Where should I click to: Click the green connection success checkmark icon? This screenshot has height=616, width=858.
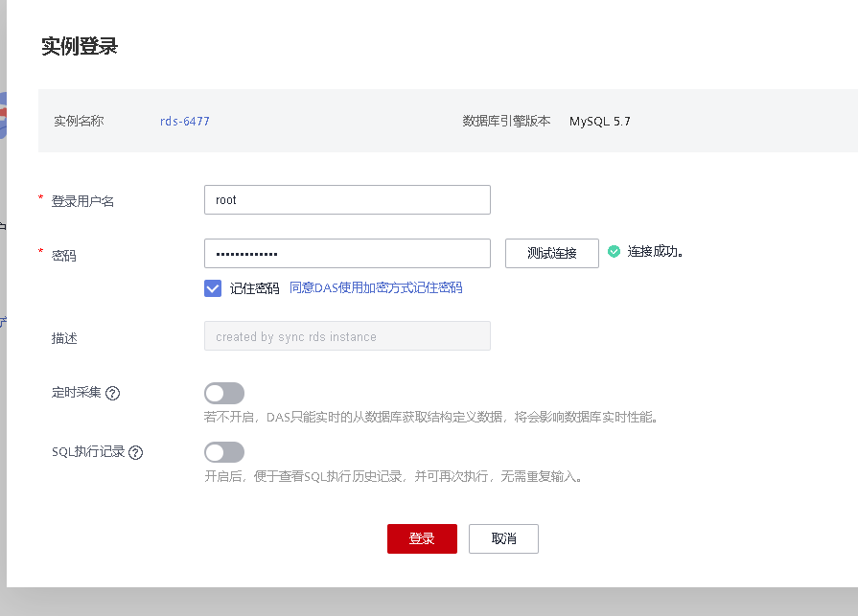pos(614,251)
